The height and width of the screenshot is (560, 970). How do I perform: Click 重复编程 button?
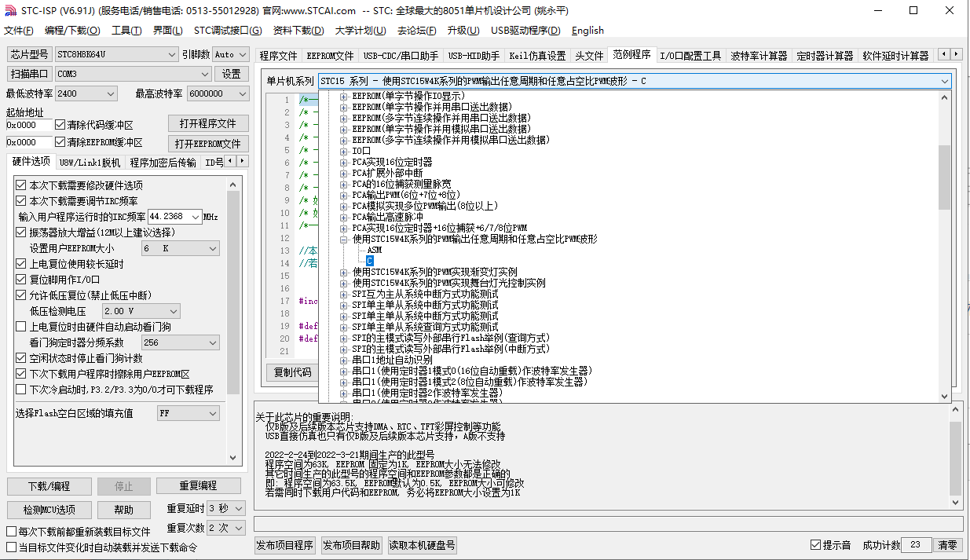198,486
